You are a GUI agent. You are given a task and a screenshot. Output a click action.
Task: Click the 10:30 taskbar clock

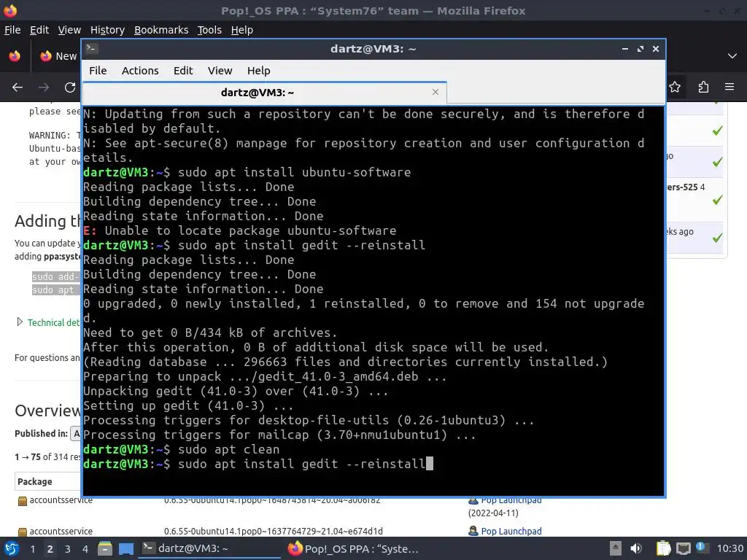(x=730, y=548)
